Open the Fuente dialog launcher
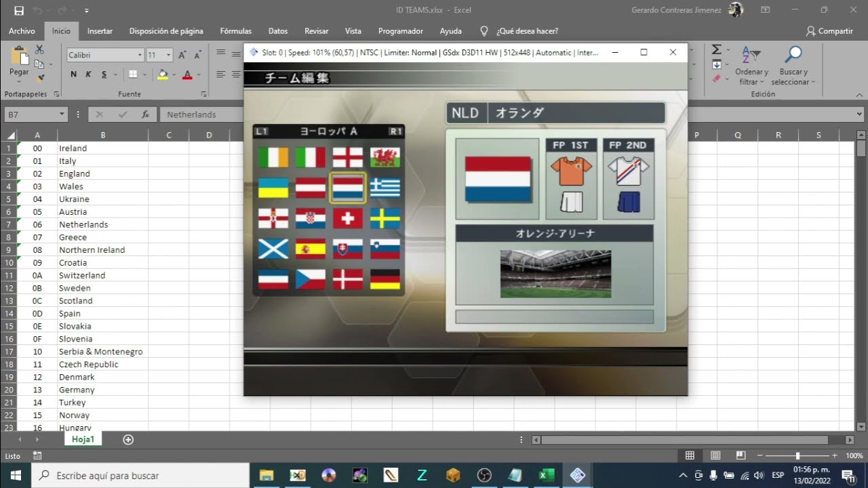Image resolution: width=868 pixels, height=488 pixels. 203,94
